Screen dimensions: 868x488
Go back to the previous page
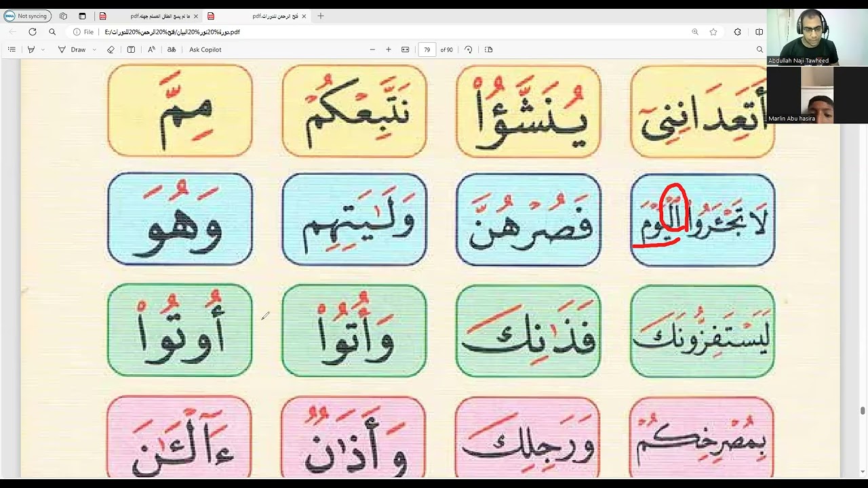[12, 32]
